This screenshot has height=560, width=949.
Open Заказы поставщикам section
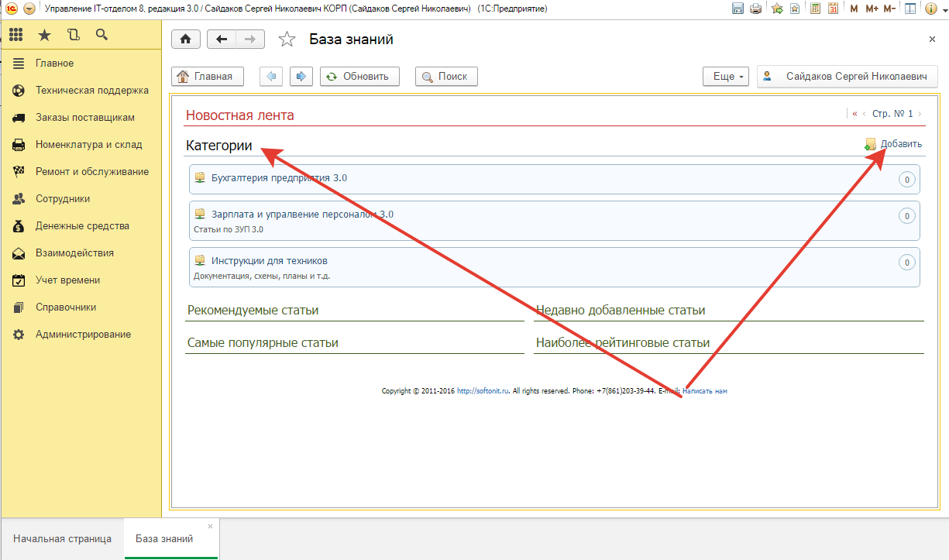click(81, 117)
